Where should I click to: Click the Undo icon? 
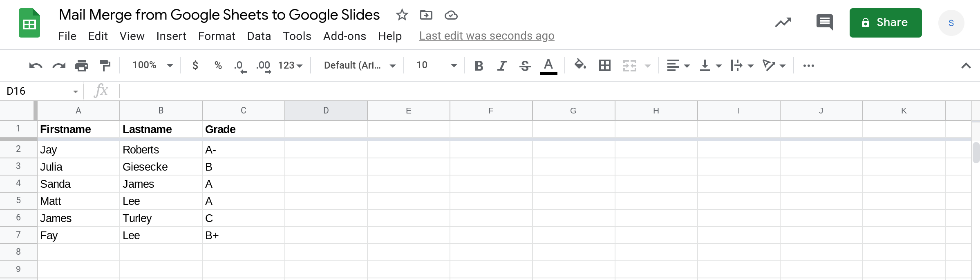(36, 66)
